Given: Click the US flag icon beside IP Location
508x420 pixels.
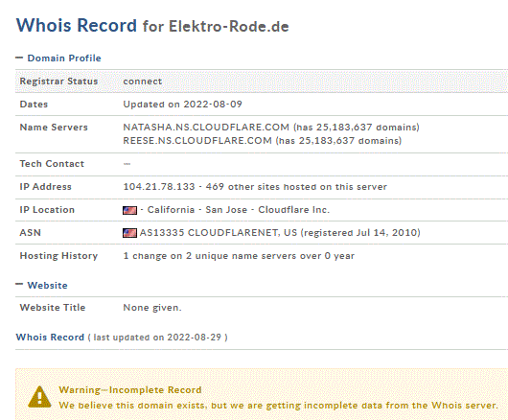Looking at the screenshot, I should pyautogui.click(x=129, y=210).
